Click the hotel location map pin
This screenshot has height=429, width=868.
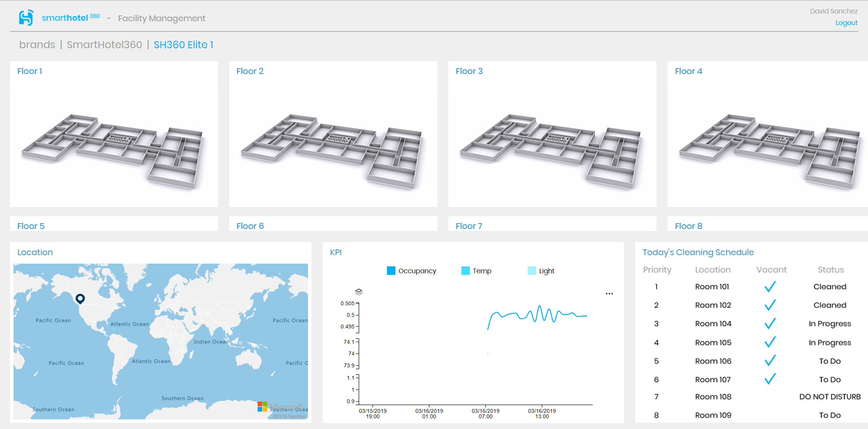(x=80, y=299)
